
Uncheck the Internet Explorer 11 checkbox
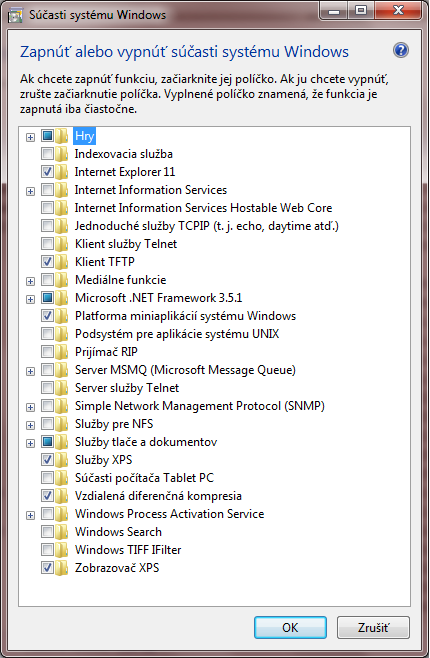[x=47, y=172]
